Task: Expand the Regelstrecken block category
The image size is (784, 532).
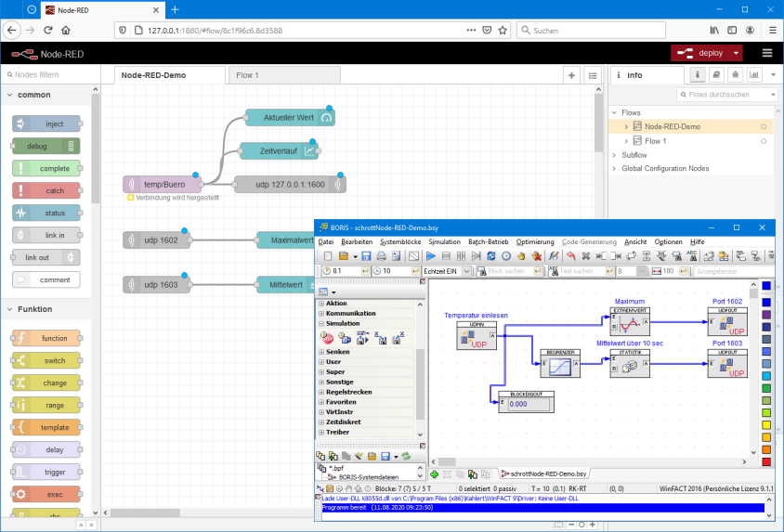Action: 321,392
